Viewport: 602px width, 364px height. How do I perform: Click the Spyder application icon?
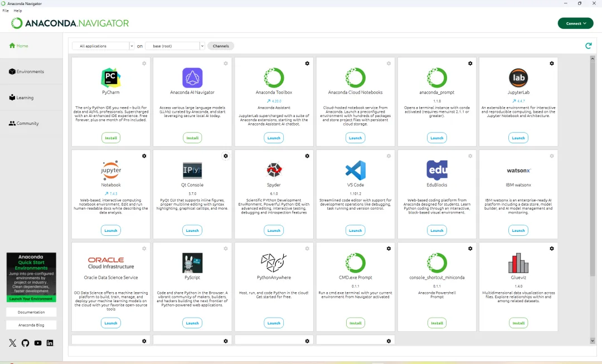[274, 170]
